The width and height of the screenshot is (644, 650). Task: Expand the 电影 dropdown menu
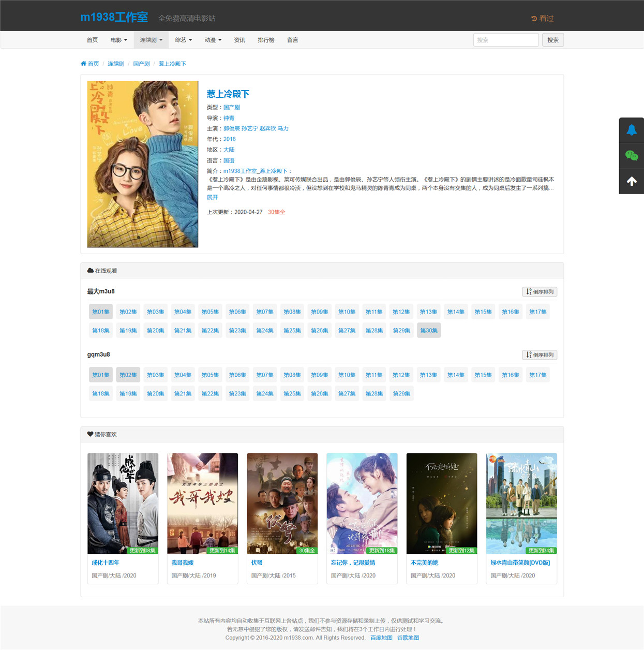click(118, 40)
